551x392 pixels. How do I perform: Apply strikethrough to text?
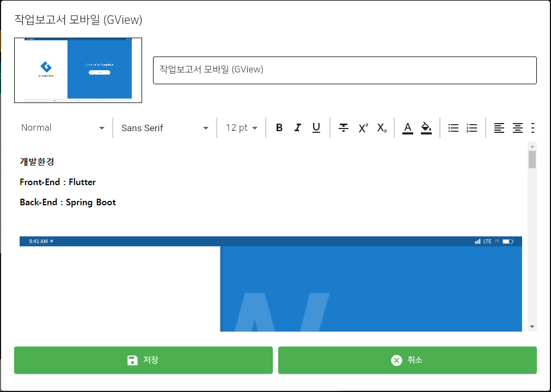(x=344, y=128)
